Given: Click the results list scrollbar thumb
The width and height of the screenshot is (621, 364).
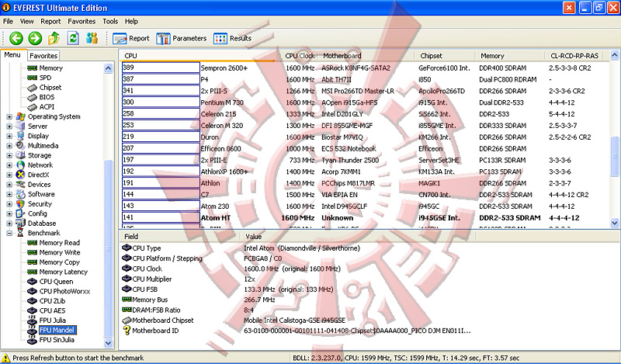Looking at the screenshot, I should [615, 157].
